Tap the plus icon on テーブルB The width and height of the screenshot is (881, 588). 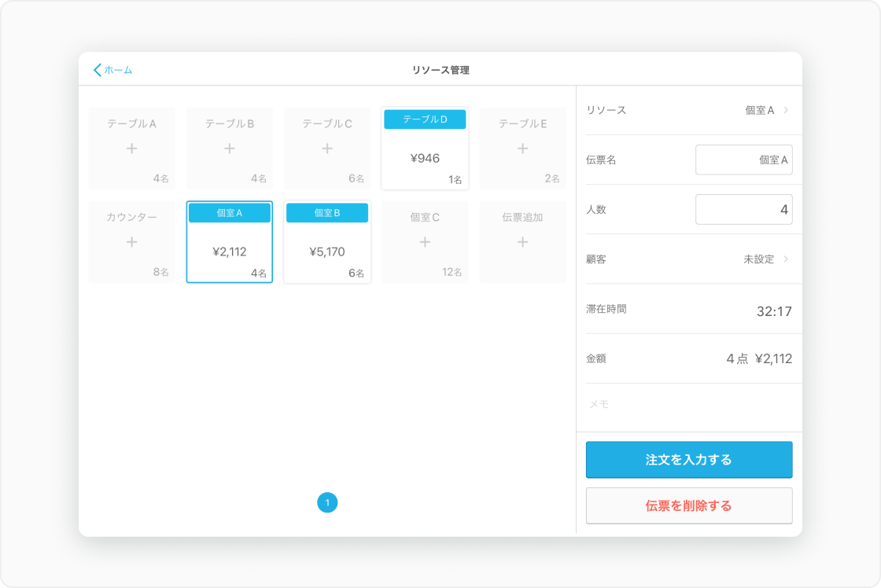click(229, 149)
